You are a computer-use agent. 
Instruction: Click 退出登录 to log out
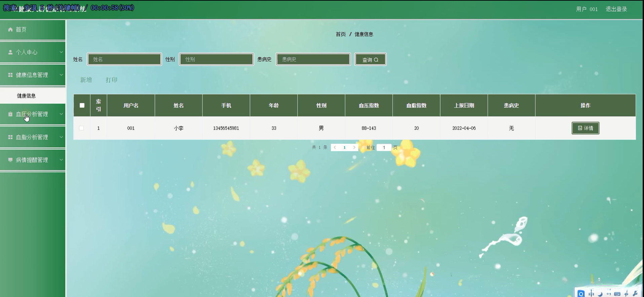coord(616,9)
